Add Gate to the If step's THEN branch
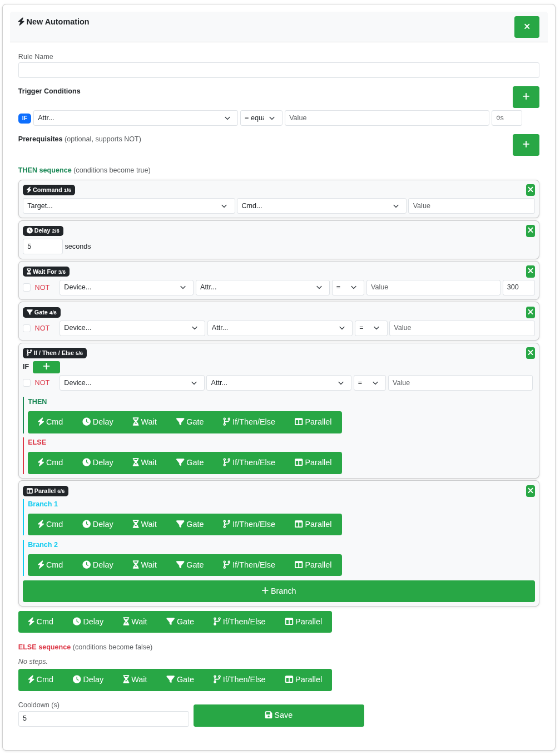The height and width of the screenshot is (754, 560). click(x=190, y=422)
